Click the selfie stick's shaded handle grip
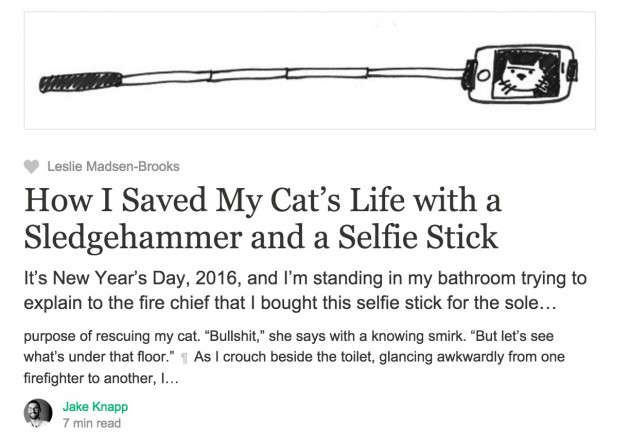 80,82
